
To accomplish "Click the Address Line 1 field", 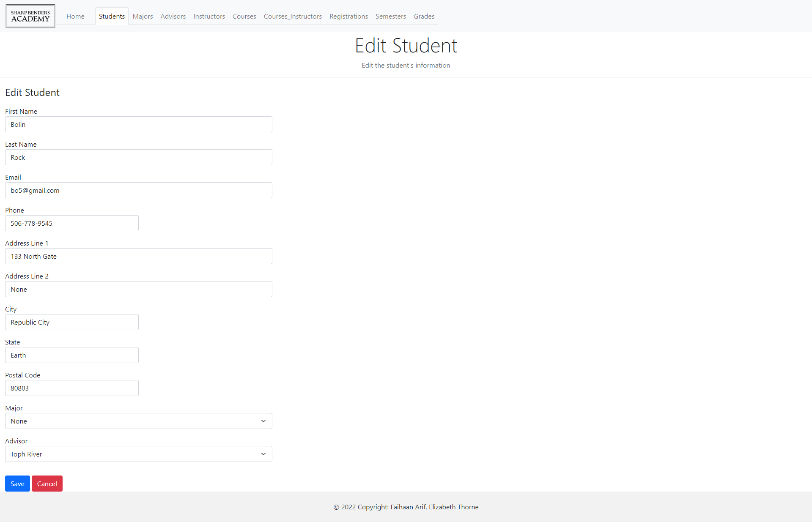I will click(x=139, y=256).
